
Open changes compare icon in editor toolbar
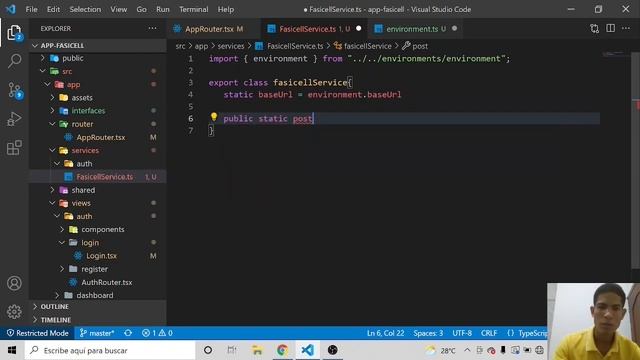(595, 28)
